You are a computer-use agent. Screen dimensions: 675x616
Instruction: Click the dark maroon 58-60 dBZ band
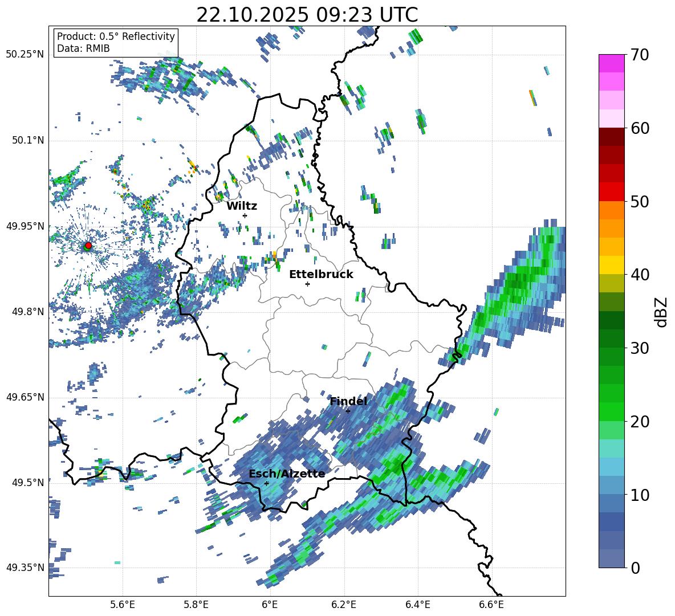(x=611, y=137)
